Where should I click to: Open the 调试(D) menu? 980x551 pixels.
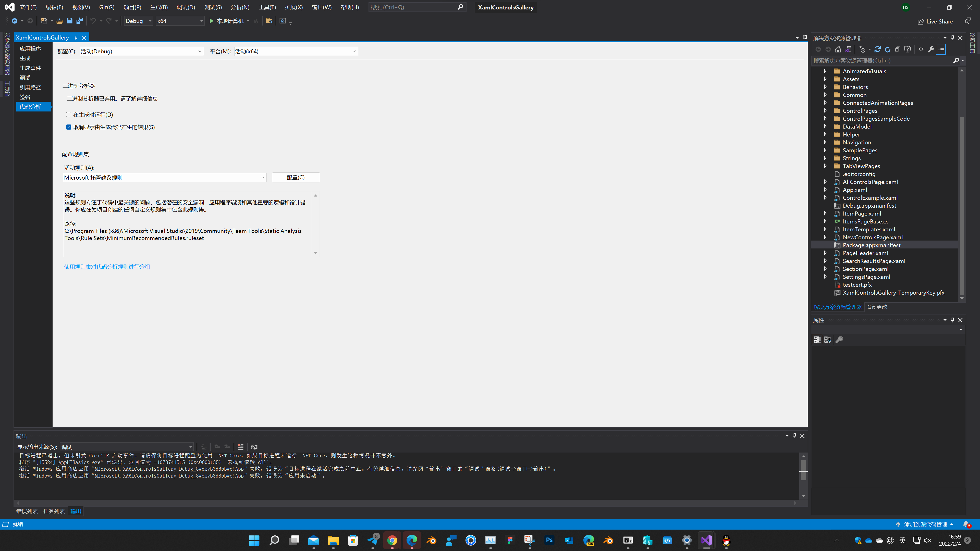pos(186,7)
